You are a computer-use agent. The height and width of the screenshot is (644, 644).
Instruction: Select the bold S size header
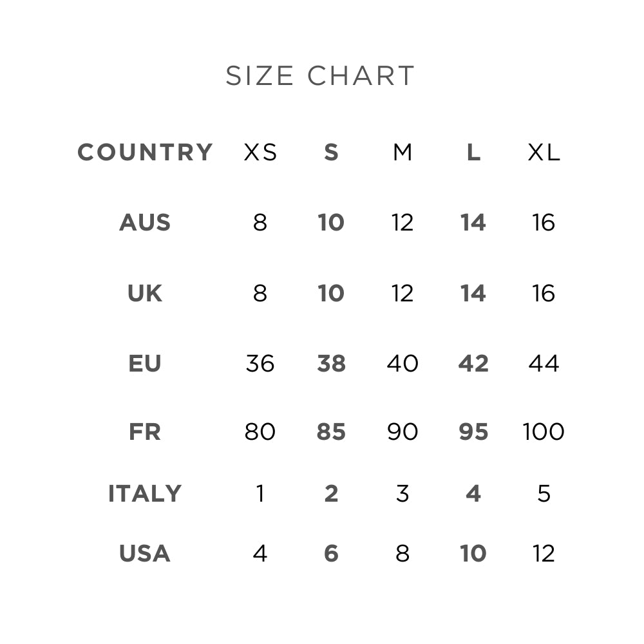331,153
